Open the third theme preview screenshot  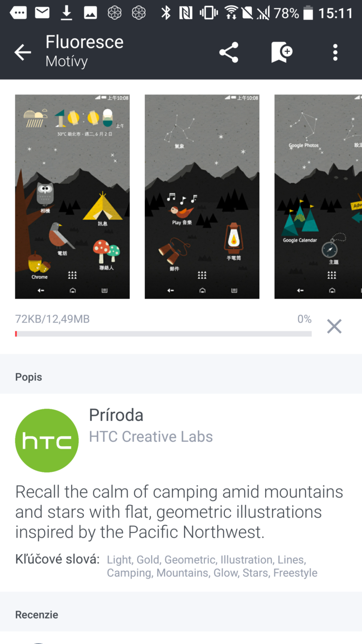click(x=318, y=196)
